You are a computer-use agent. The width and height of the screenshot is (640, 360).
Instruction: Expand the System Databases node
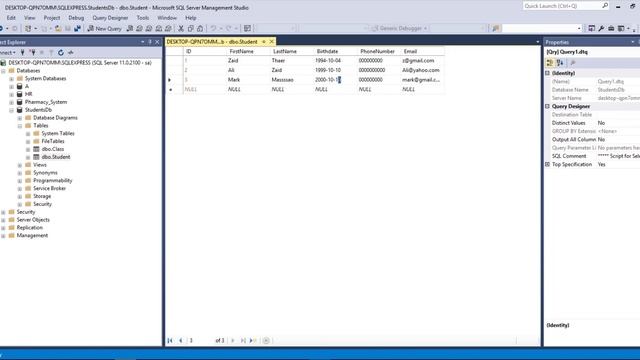click(11, 79)
